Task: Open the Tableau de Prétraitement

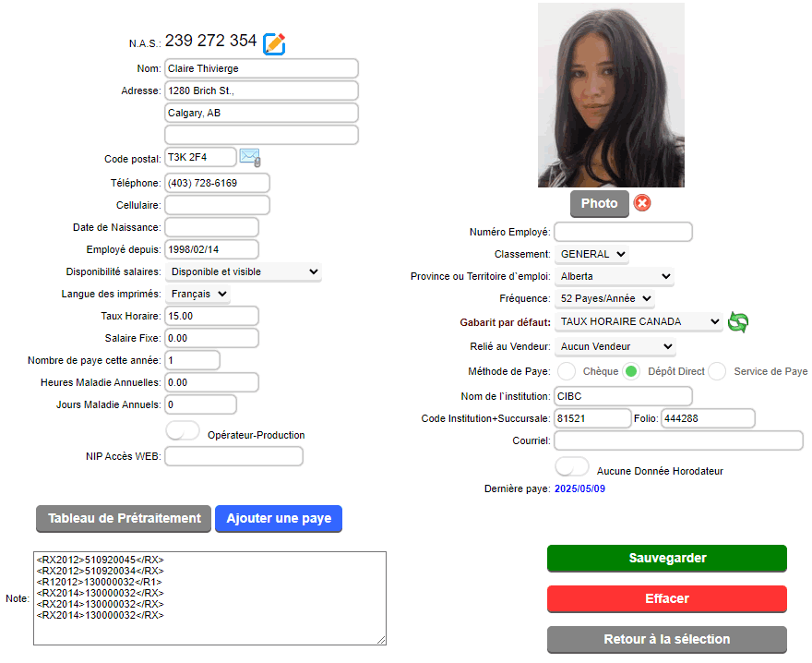Action: click(124, 518)
